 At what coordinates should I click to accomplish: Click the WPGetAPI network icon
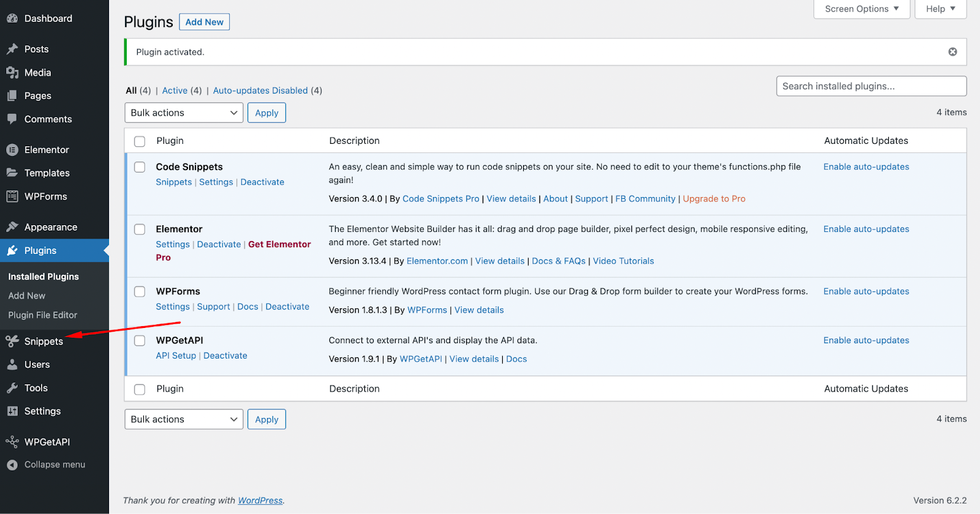[x=12, y=441]
